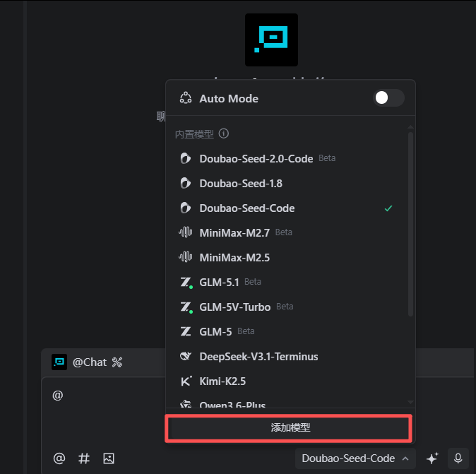
Task: Click the @ mention icon in toolbar
Action: [59, 458]
